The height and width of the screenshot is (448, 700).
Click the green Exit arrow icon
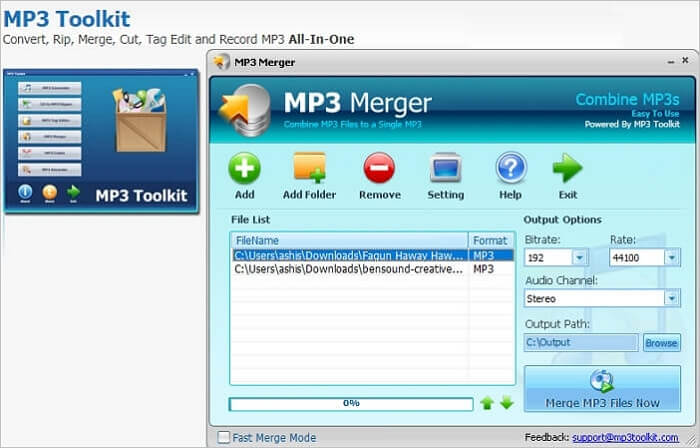pos(567,168)
